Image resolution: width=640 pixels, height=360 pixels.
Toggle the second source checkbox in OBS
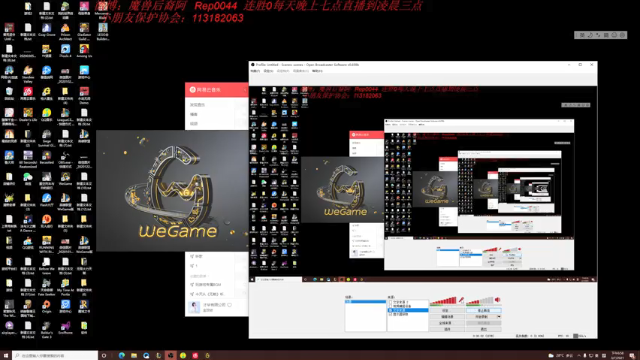(x=391, y=306)
